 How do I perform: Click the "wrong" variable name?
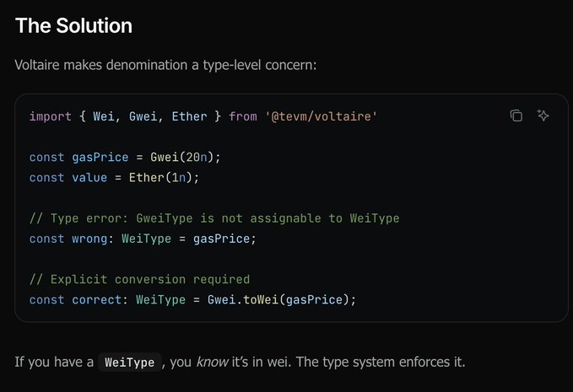coord(93,239)
